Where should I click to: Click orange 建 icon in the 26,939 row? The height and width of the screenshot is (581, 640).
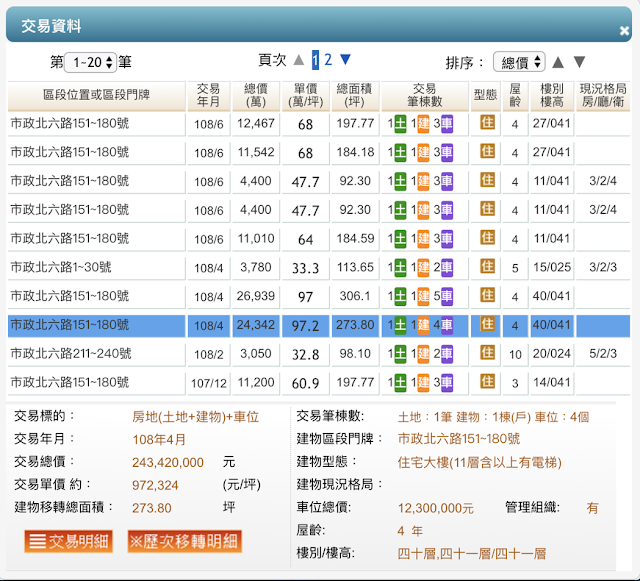[423, 297]
